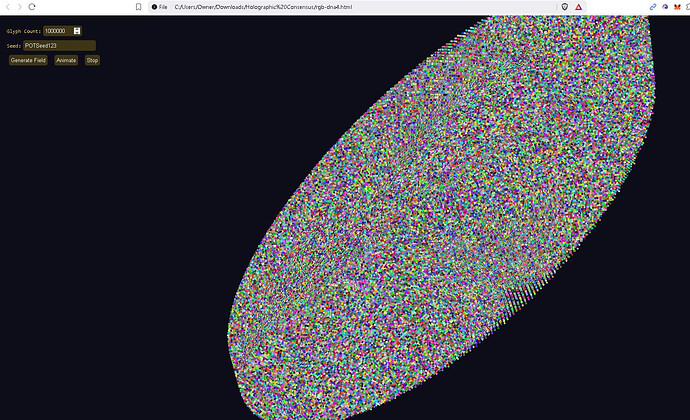Open the extensions puzzle piece menu

686,7
